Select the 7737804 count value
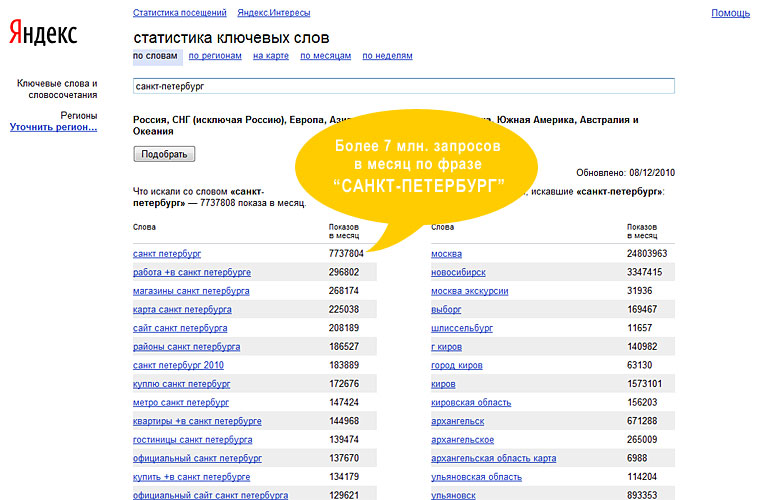This screenshot has height=500, width=763. (346, 254)
